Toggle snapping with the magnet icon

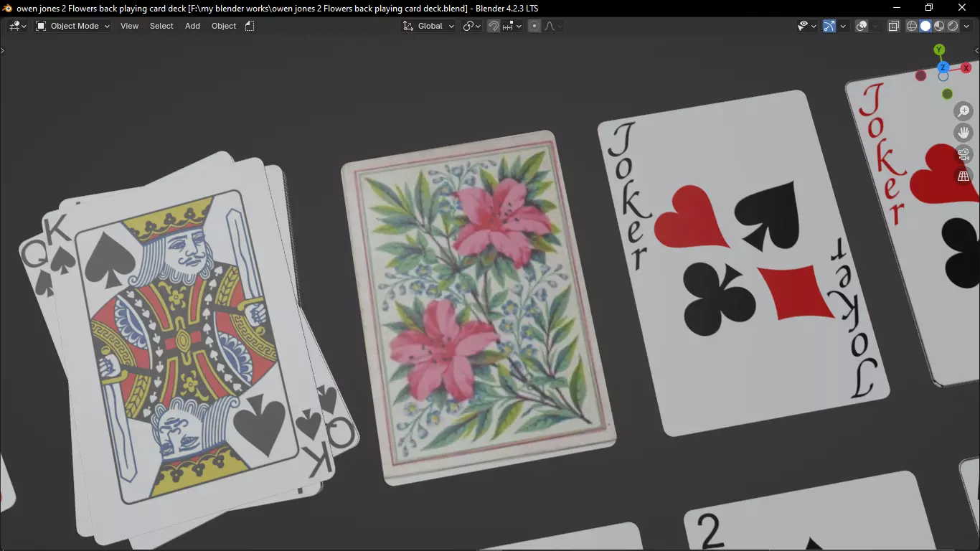click(x=494, y=26)
